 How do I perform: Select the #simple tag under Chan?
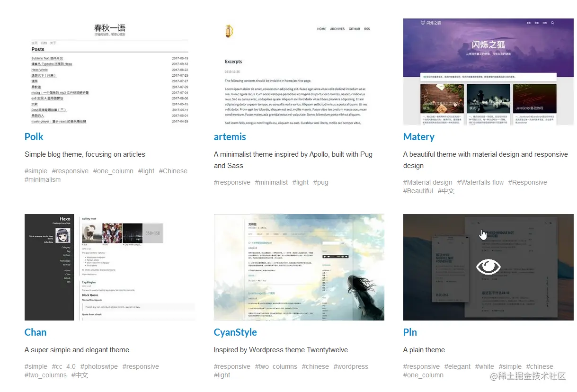coord(36,366)
